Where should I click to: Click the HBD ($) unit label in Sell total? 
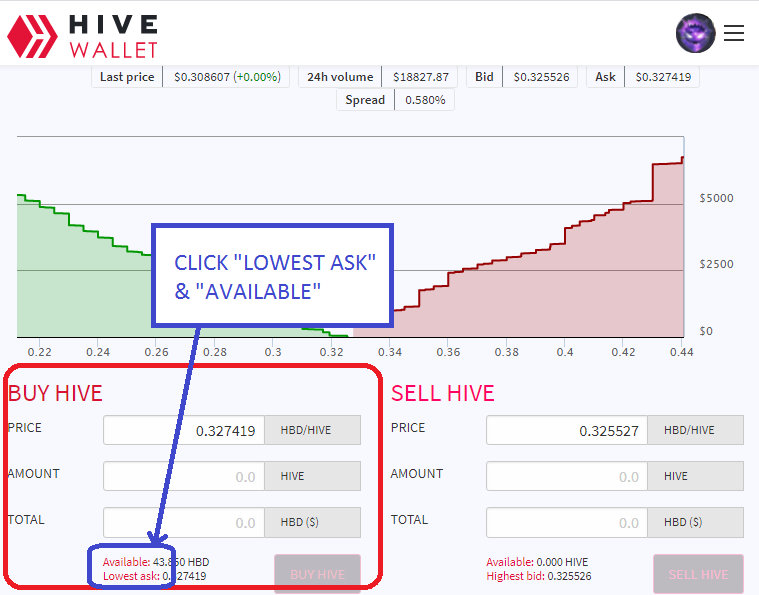click(x=696, y=522)
